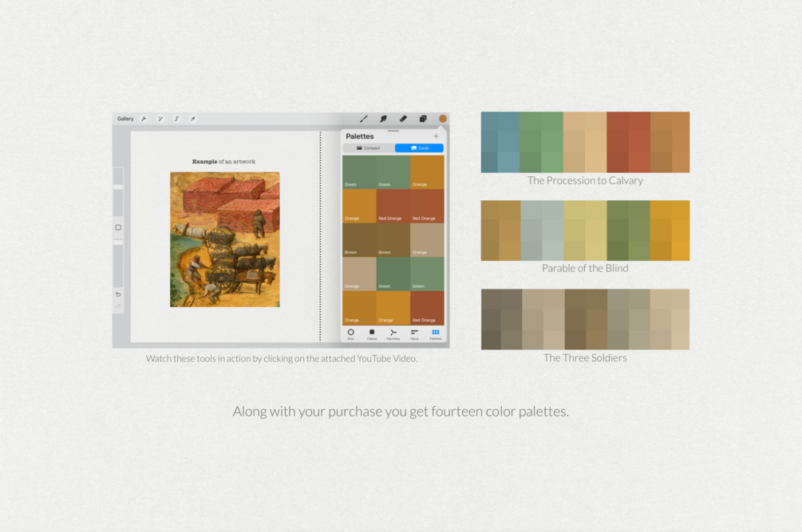Image resolution: width=802 pixels, height=532 pixels.
Task: Activate the Selection S-shaped tool
Action: 176,119
